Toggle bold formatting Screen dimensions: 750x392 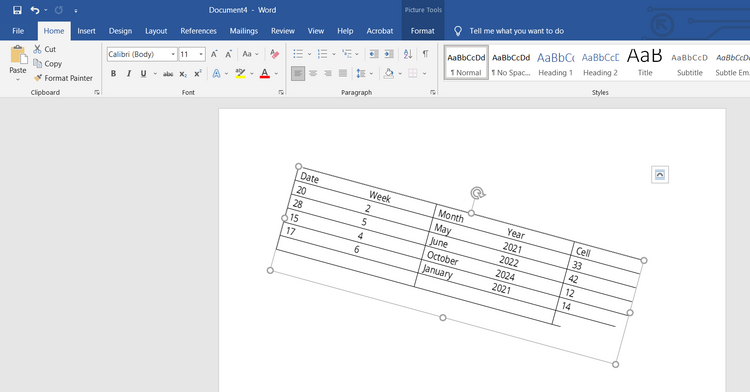(x=113, y=74)
